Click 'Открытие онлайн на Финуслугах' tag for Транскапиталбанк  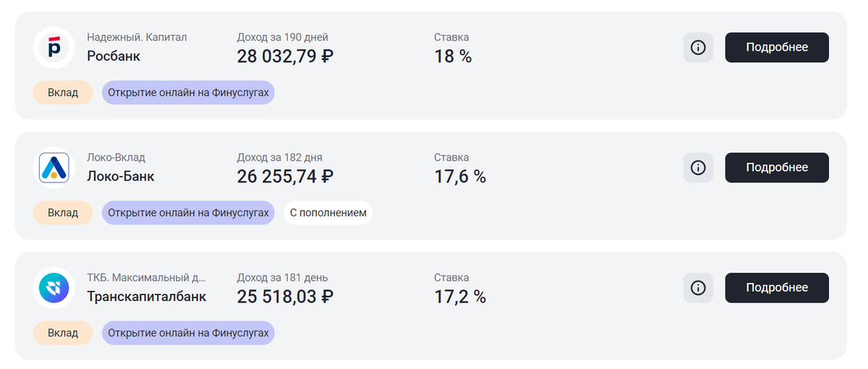click(188, 333)
